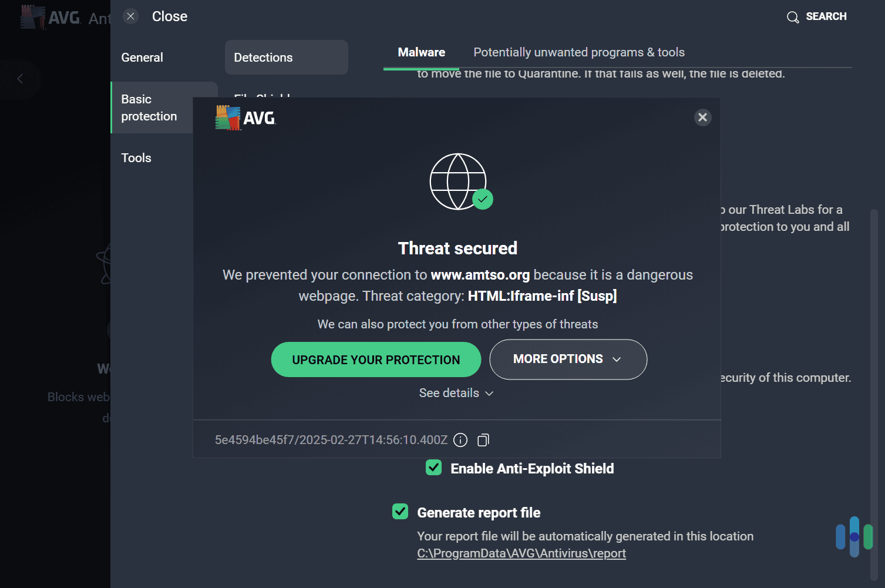
Task: Open the search function
Action: pyautogui.click(x=816, y=16)
